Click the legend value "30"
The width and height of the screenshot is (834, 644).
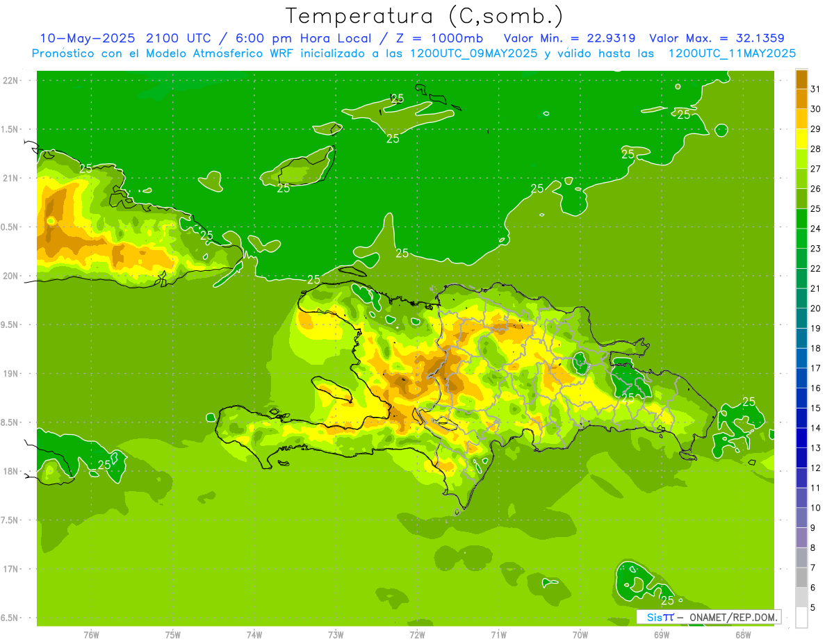816,109
